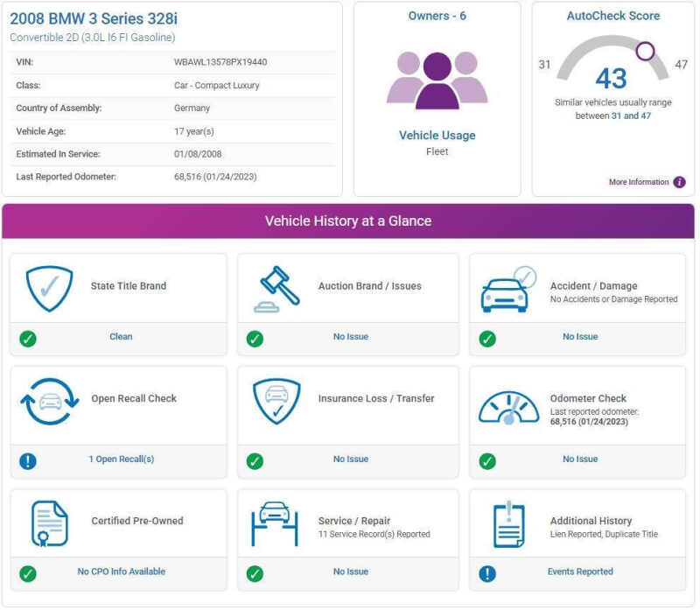Click the Service / Repair car lift icon
The image size is (700, 610).
tap(276, 524)
